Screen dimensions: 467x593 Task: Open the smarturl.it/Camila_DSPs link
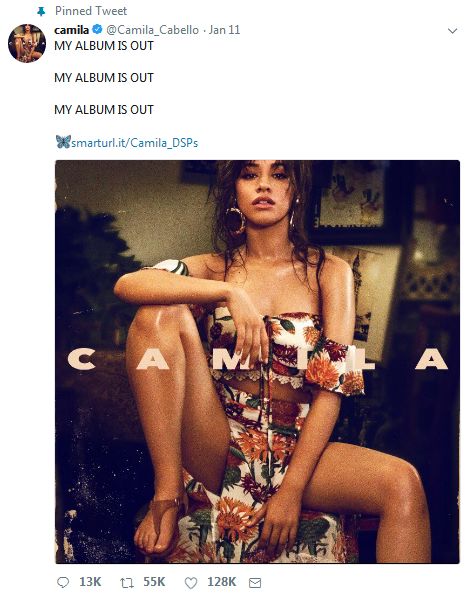click(x=135, y=143)
